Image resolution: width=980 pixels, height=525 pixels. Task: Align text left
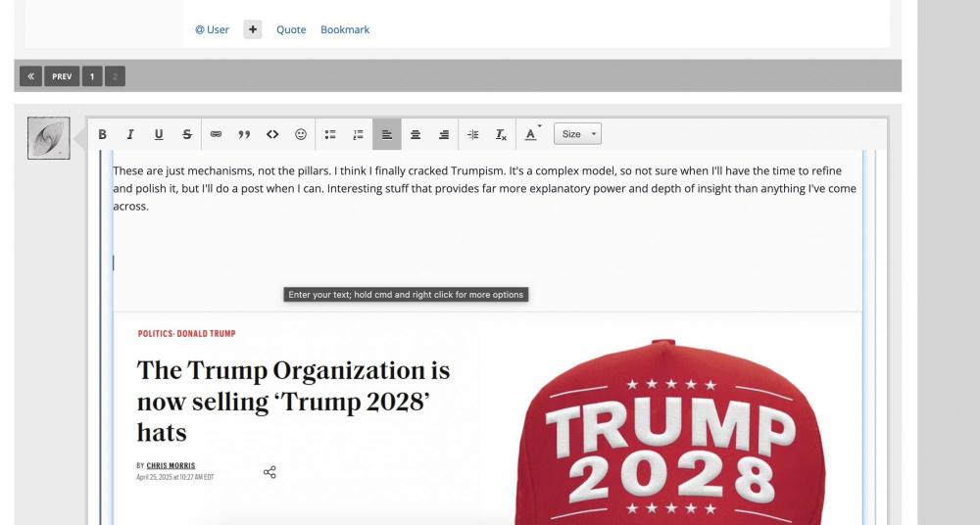pyautogui.click(x=387, y=134)
